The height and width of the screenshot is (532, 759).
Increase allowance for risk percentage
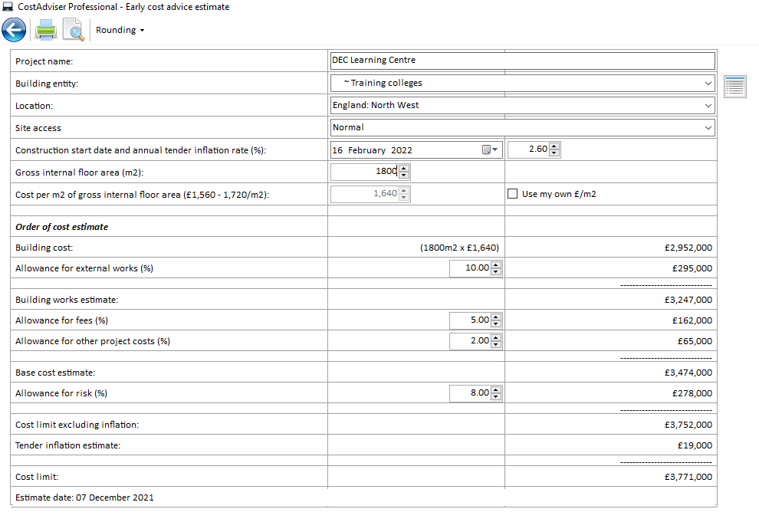[x=496, y=389]
